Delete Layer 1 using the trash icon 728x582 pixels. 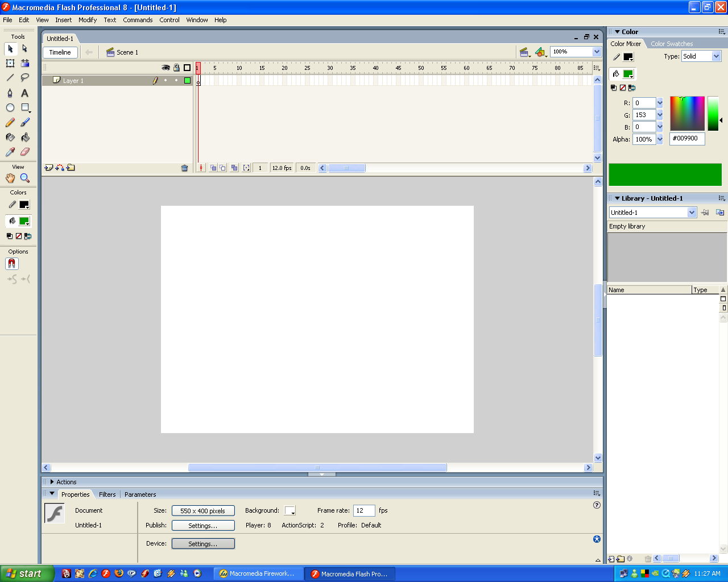point(184,168)
